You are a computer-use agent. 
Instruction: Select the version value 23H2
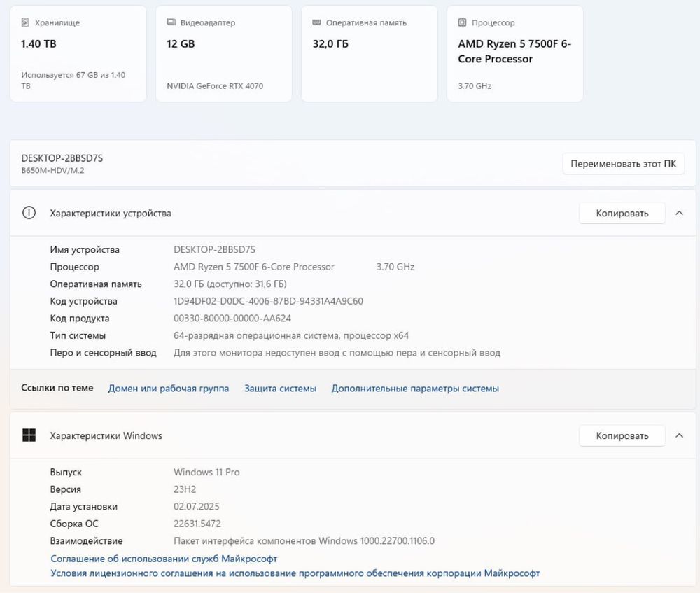[x=185, y=489]
